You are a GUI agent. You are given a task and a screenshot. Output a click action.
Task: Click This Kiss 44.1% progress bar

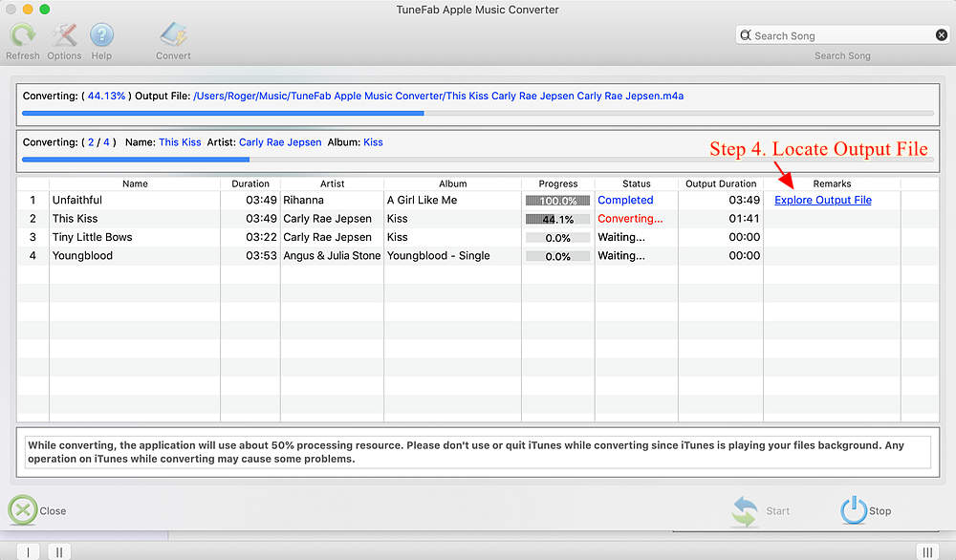tap(557, 219)
